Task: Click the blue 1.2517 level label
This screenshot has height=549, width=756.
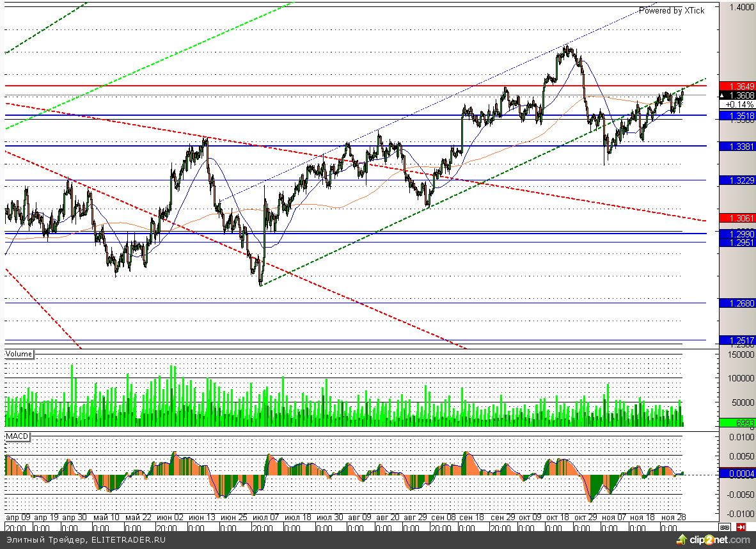Action: point(737,340)
